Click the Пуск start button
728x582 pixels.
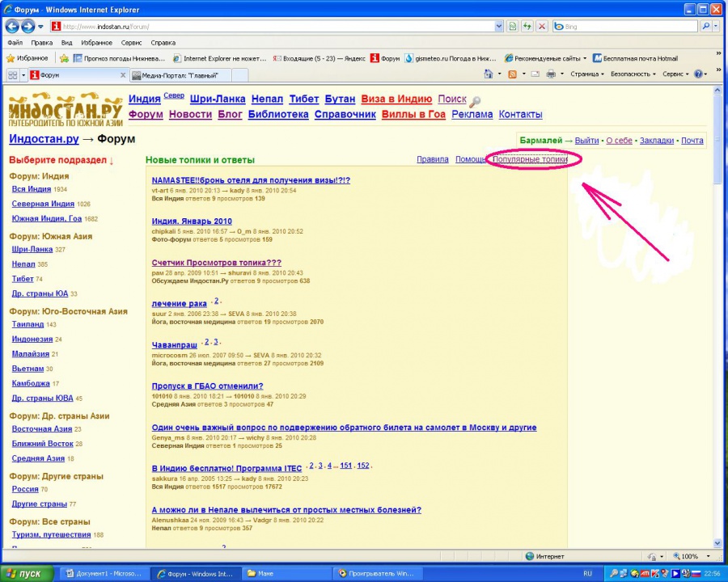click(24, 573)
